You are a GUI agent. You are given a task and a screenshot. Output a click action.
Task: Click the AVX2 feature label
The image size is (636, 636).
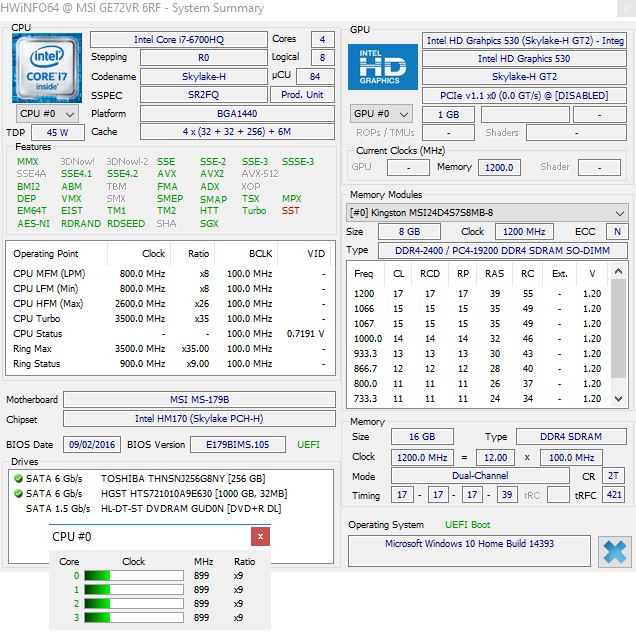(x=212, y=174)
